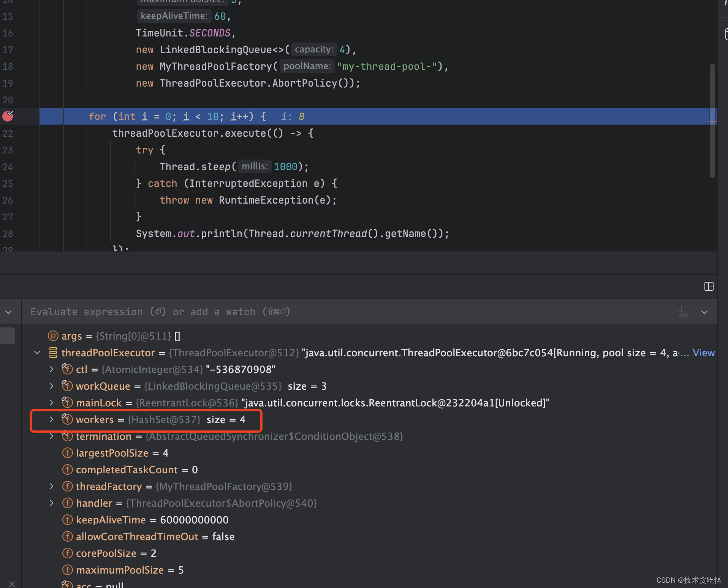728x588 pixels.
Task: Click the threadFactory field icon
Action: (x=67, y=486)
